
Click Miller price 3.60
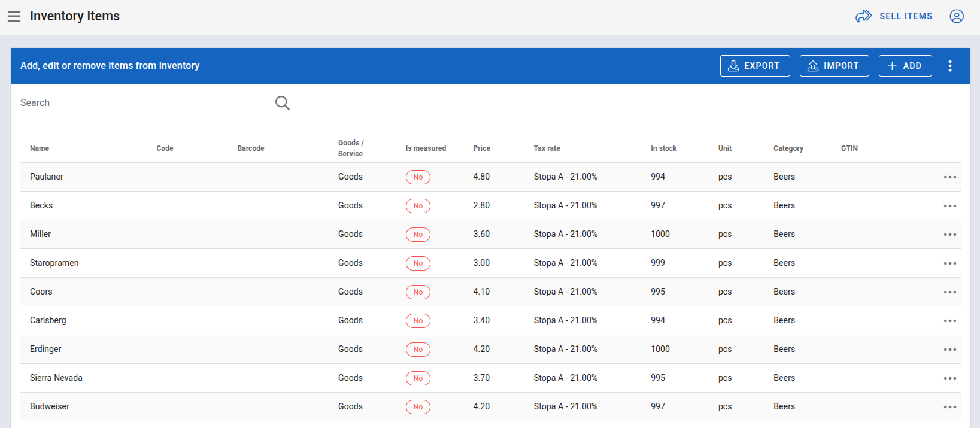pyautogui.click(x=481, y=234)
